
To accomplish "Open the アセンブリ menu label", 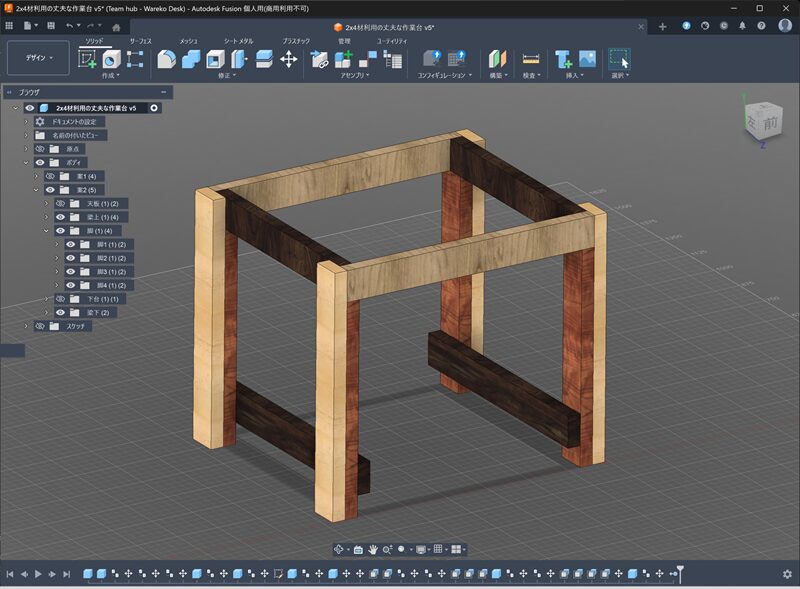I will [352, 75].
